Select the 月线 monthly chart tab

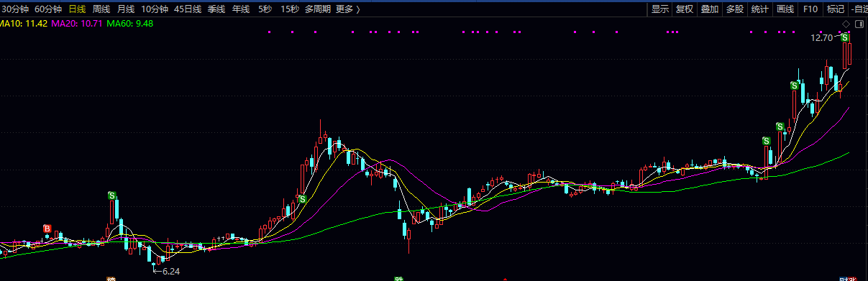coord(125,9)
